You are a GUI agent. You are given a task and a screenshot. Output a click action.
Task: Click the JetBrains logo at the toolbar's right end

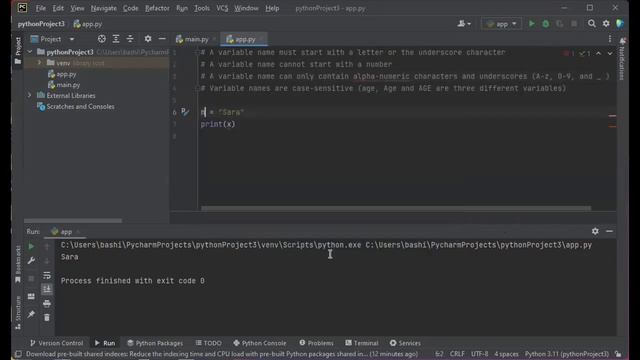pos(620,24)
